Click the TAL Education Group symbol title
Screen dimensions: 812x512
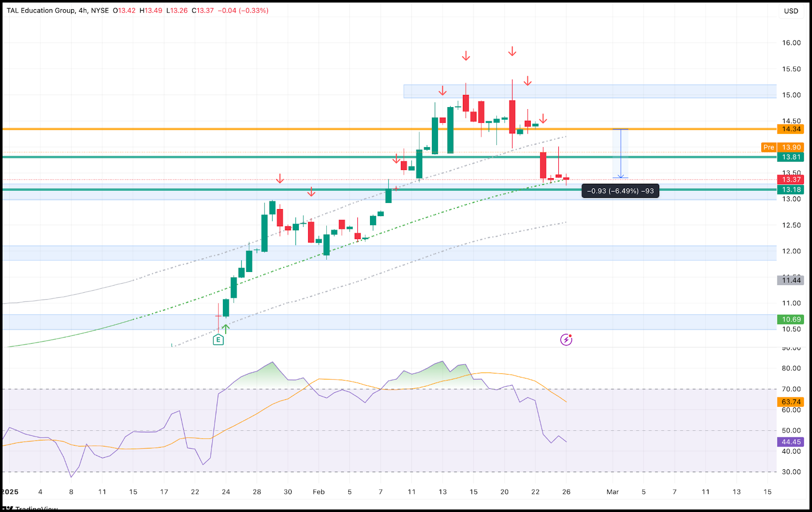[41, 10]
